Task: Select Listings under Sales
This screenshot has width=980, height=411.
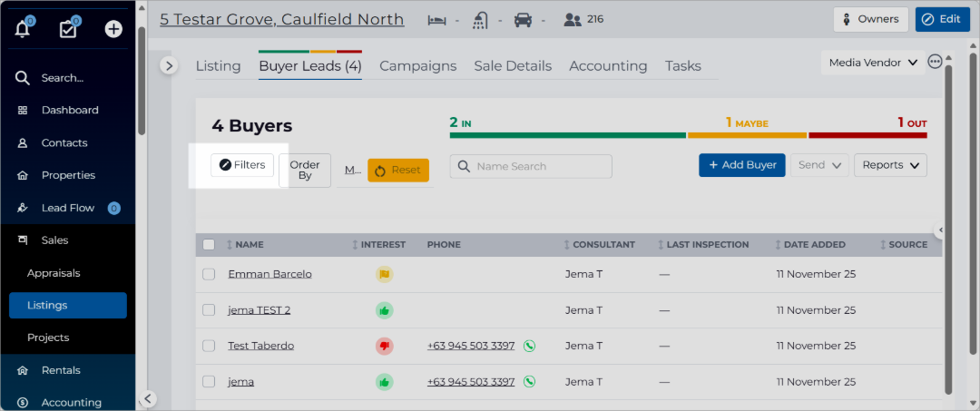Action: [x=67, y=306]
